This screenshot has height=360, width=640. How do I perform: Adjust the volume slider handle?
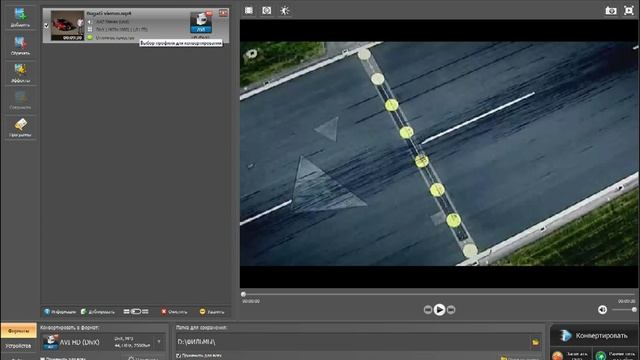click(x=634, y=310)
